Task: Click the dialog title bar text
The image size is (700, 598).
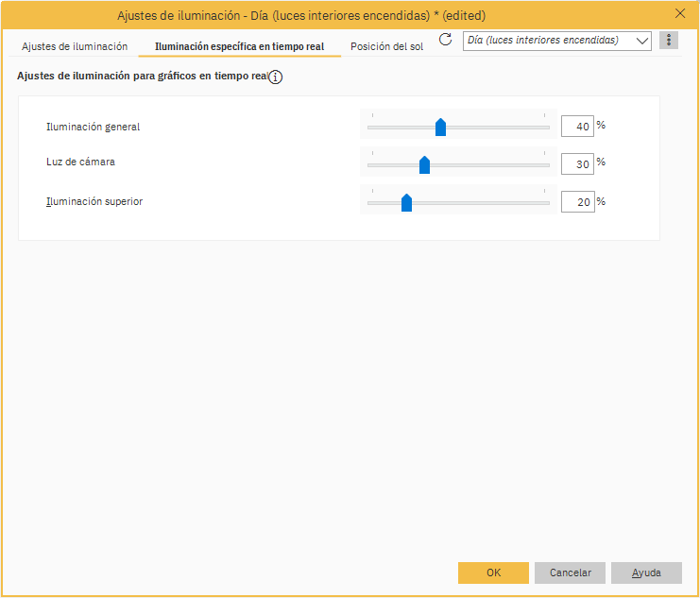Action: (x=301, y=15)
